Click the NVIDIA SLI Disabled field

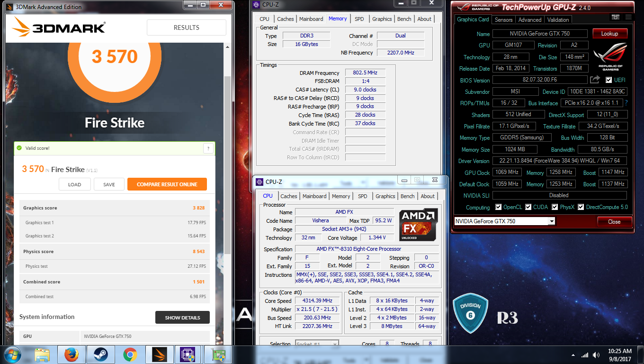coord(560,195)
